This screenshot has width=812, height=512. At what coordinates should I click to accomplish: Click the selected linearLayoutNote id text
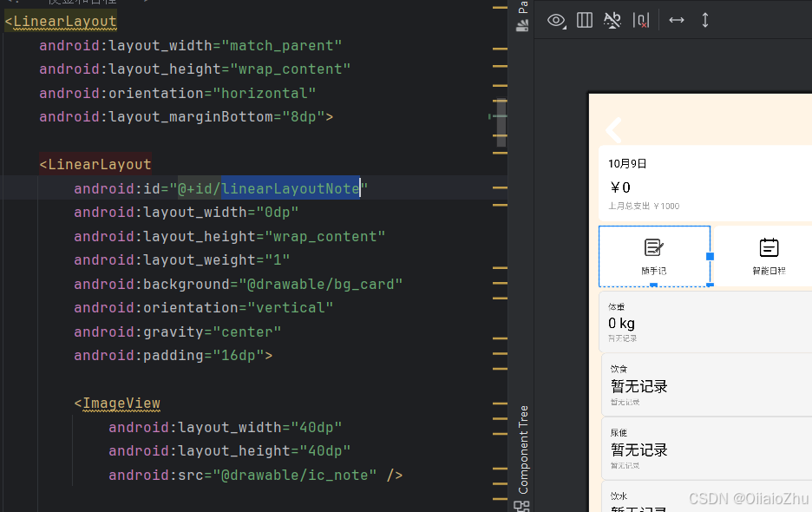(x=291, y=188)
